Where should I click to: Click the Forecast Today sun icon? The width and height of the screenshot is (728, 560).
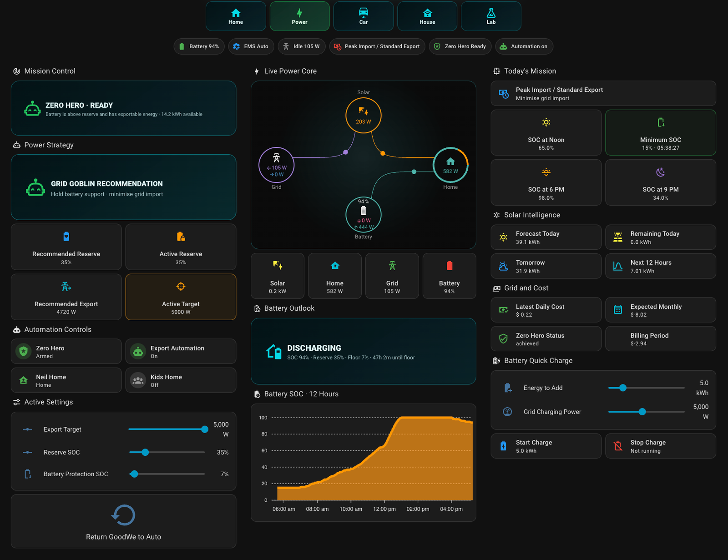pos(503,237)
